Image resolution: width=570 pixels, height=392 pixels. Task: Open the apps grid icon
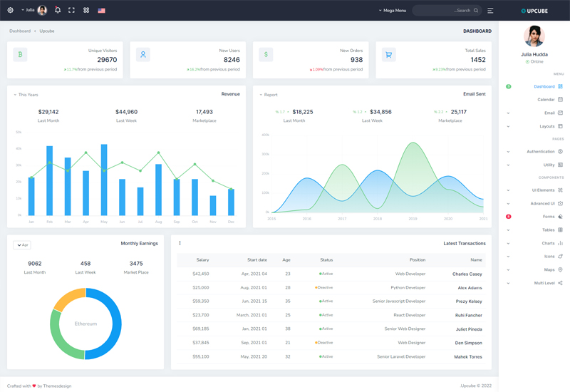coord(86,11)
